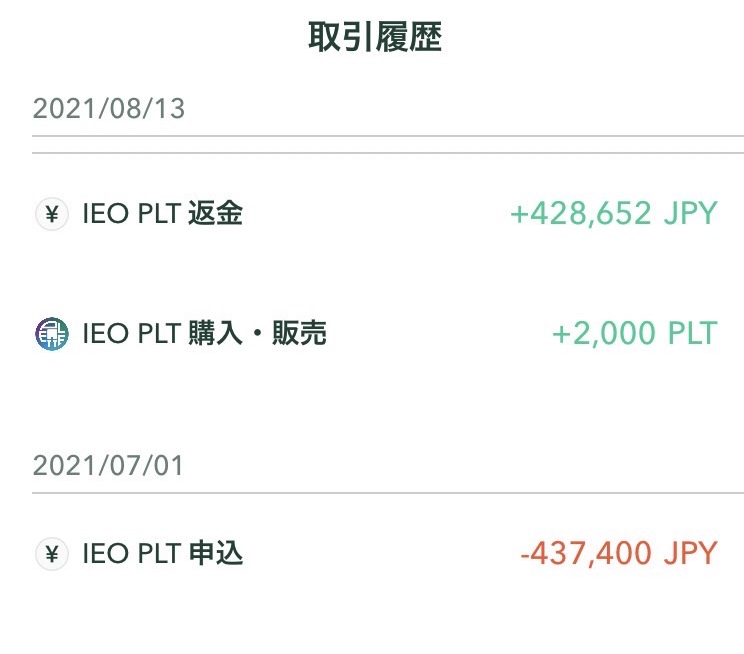Click JPY currency on application row
Screen dimensions: 744x654
pos(690,553)
